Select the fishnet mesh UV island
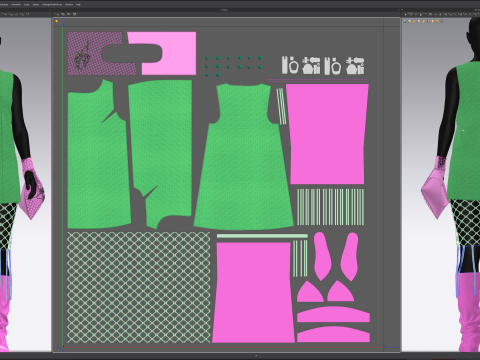The height and width of the screenshot is (360, 480). pyautogui.click(x=139, y=287)
